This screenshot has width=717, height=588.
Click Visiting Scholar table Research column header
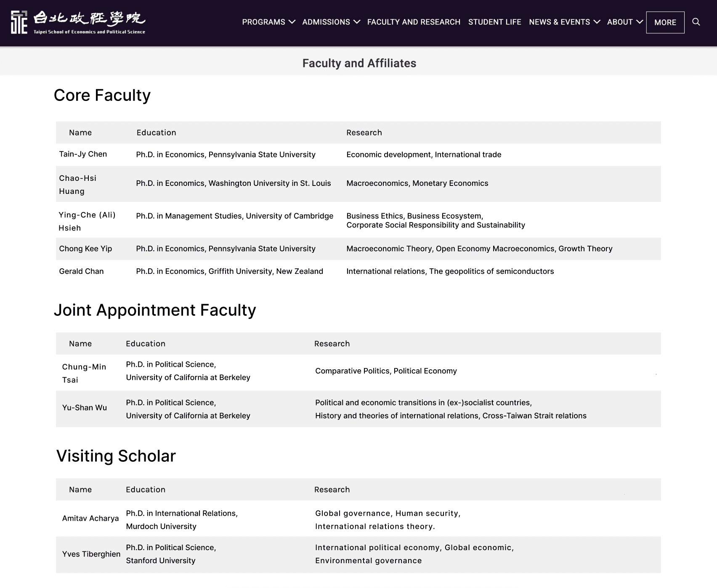point(332,490)
